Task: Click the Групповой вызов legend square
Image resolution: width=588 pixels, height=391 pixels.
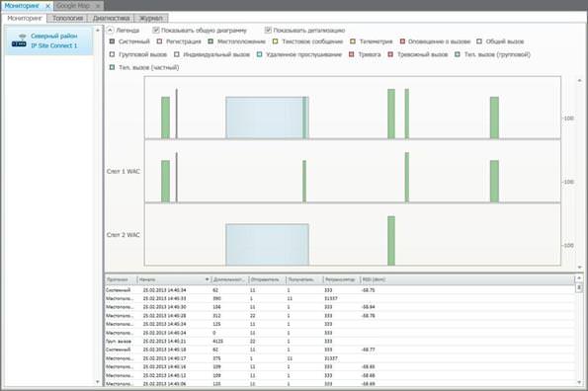Action: 112,54
